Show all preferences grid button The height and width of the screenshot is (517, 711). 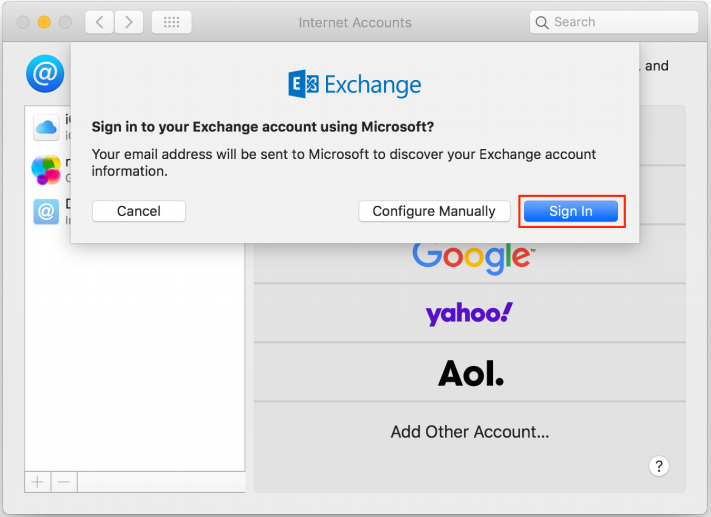171,22
